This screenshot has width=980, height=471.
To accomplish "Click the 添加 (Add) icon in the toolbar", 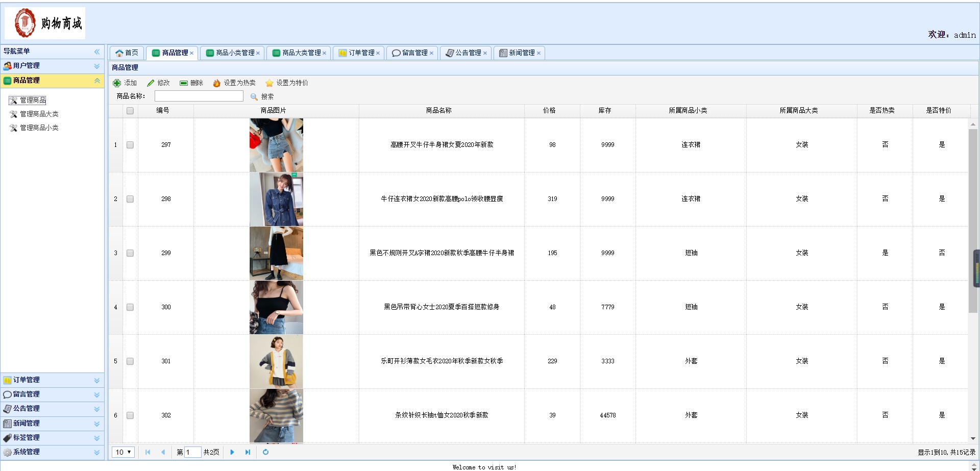I will pyautogui.click(x=117, y=83).
